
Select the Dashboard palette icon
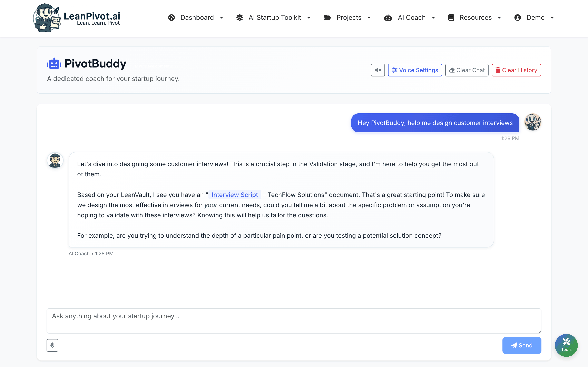coord(171,18)
